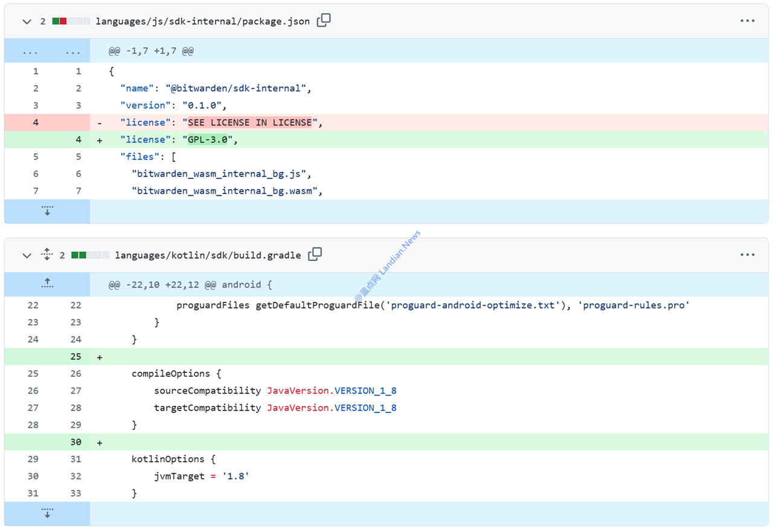Viewport: 773px width, 532px height.
Task: Open more options for package.json diff
Action: pos(747,21)
